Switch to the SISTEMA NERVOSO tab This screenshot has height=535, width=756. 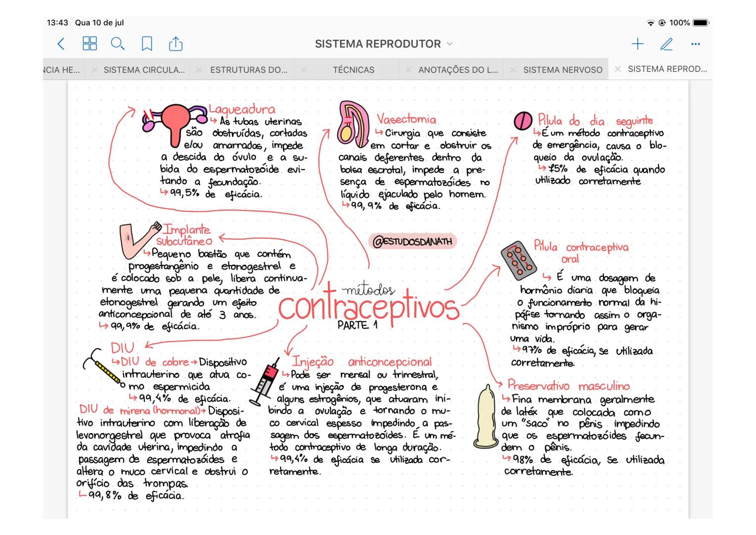pyautogui.click(x=562, y=70)
